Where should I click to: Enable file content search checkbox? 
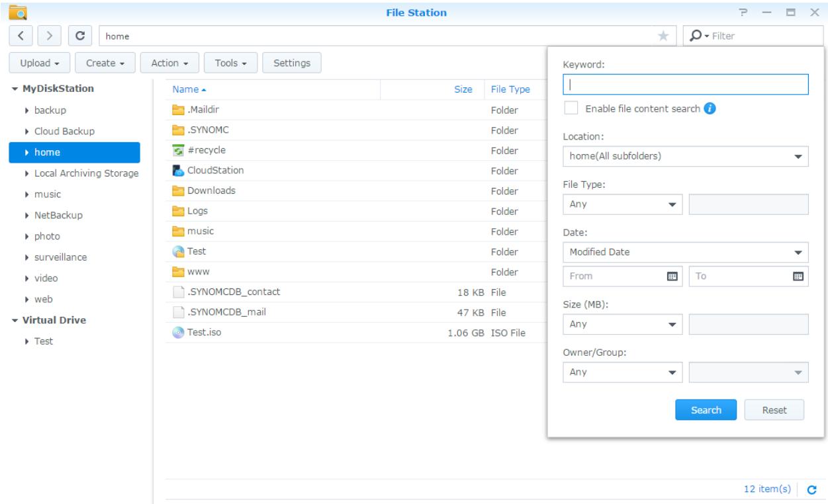coord(570,109)
